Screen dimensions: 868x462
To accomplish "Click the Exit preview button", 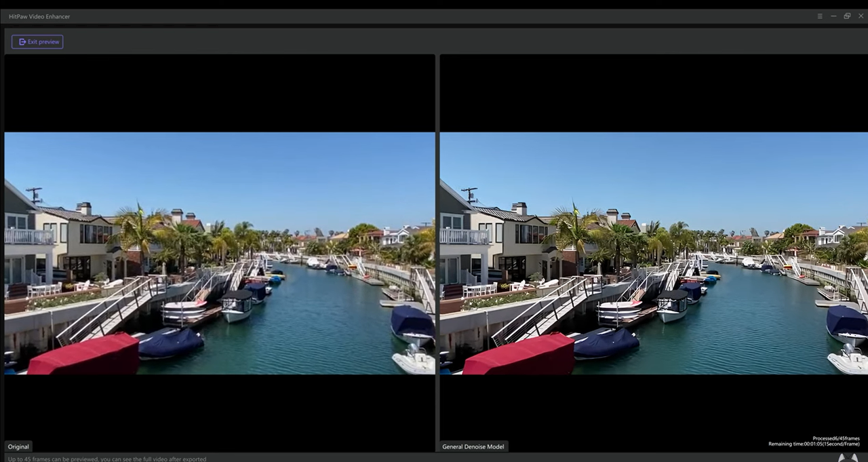I will [x=37, y=41].
